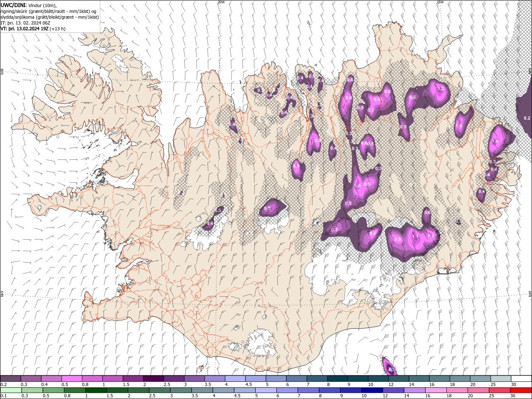Click the 0.2 value off the east coast
Image resolution: width=532 pixels, height=399 pixels.
[527, 118]
